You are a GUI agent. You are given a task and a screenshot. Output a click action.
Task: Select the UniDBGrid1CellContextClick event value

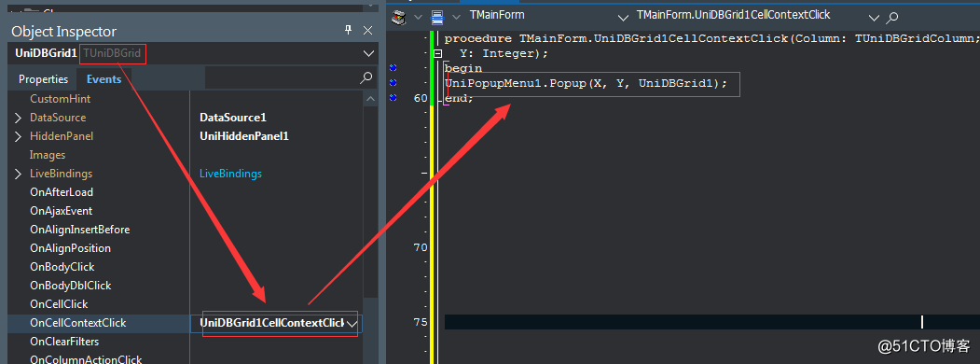click(x=272, y=323)
